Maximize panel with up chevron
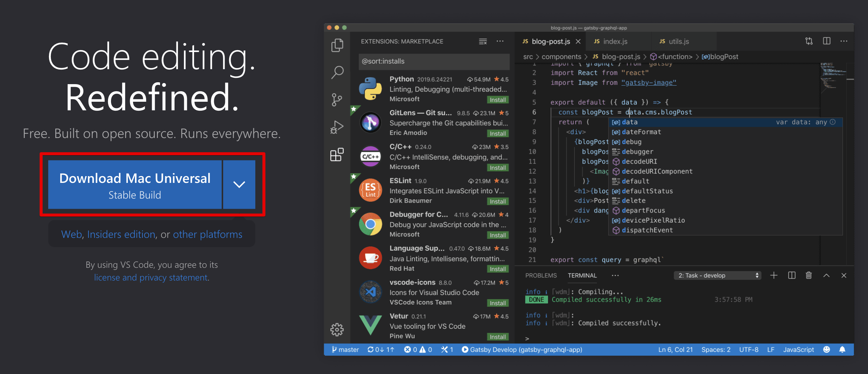The image size is (868, 374). [826, 276]
